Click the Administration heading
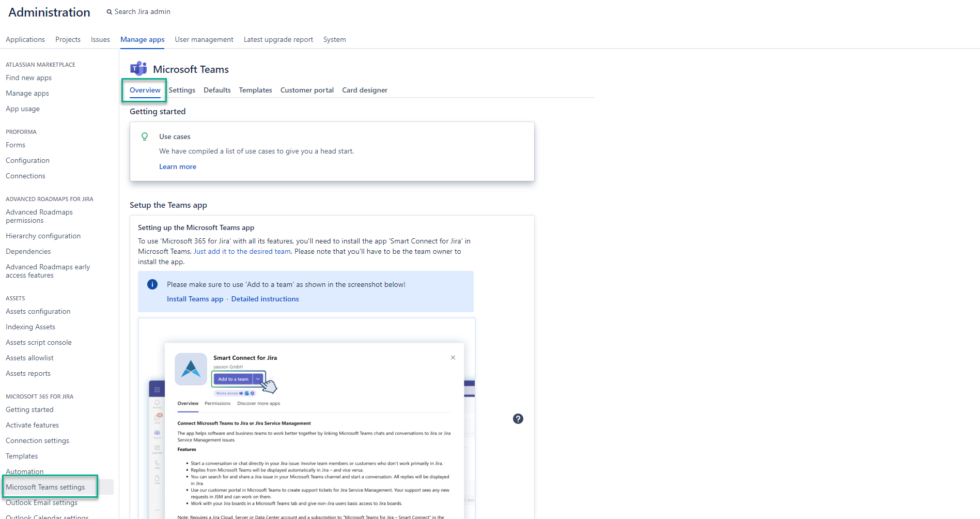This screenshot has width=980, height=519. [x=49, y=12]
